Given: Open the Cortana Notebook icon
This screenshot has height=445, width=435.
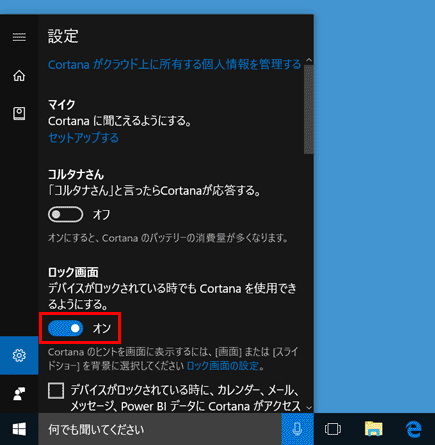Looking at the screenshot, I should pos(19,113).
